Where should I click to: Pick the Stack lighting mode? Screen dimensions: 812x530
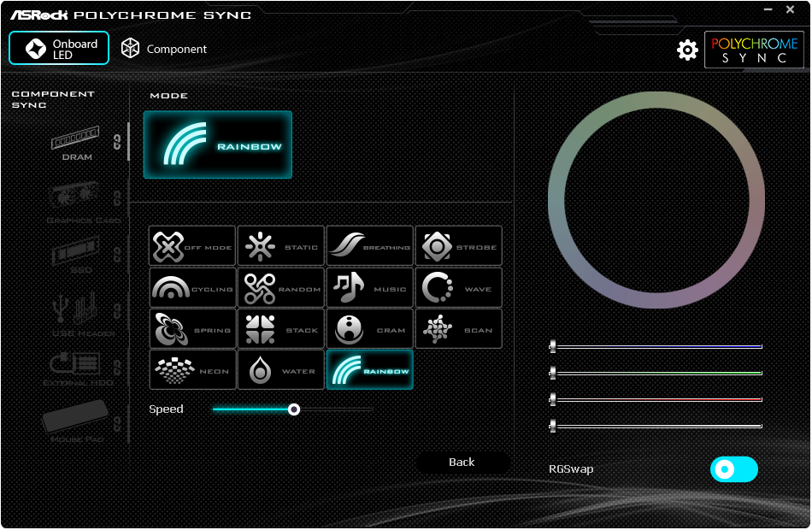[280, 329]
